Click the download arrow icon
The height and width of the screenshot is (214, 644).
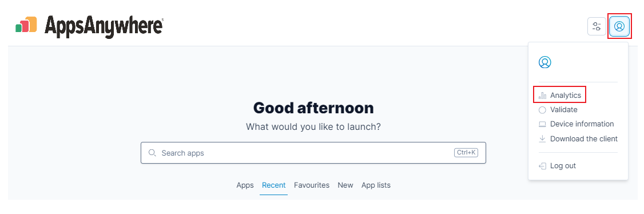(542, 139)
